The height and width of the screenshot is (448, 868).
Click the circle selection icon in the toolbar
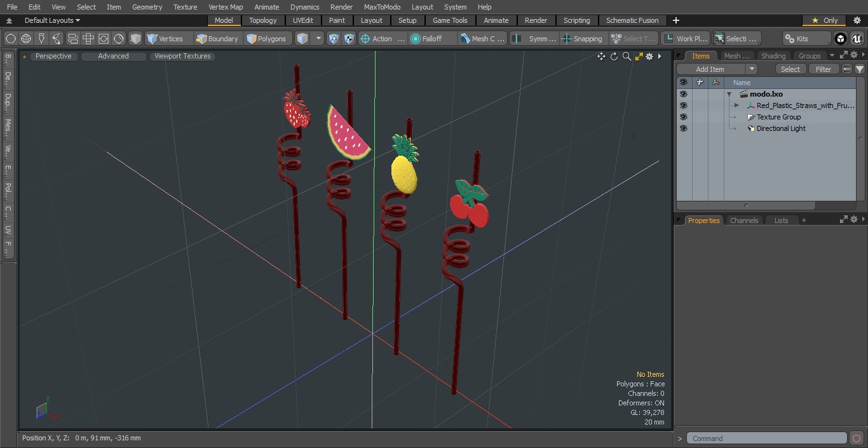[10, 39]
